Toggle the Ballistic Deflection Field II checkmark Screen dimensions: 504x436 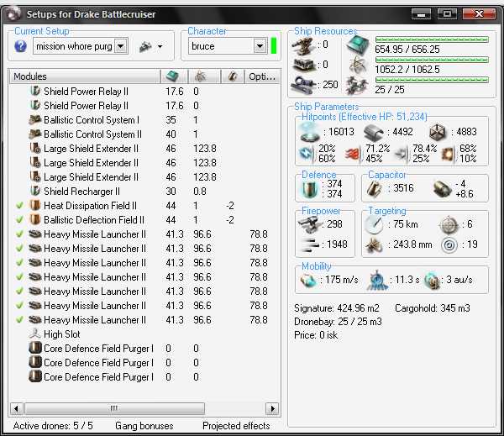pos(20,219)
